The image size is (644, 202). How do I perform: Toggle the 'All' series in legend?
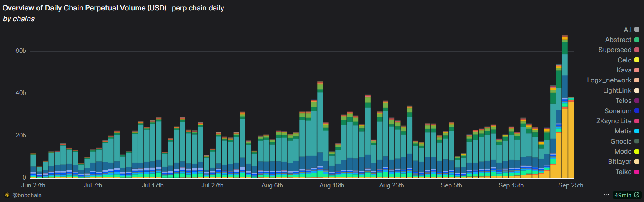tap(627, 30)
